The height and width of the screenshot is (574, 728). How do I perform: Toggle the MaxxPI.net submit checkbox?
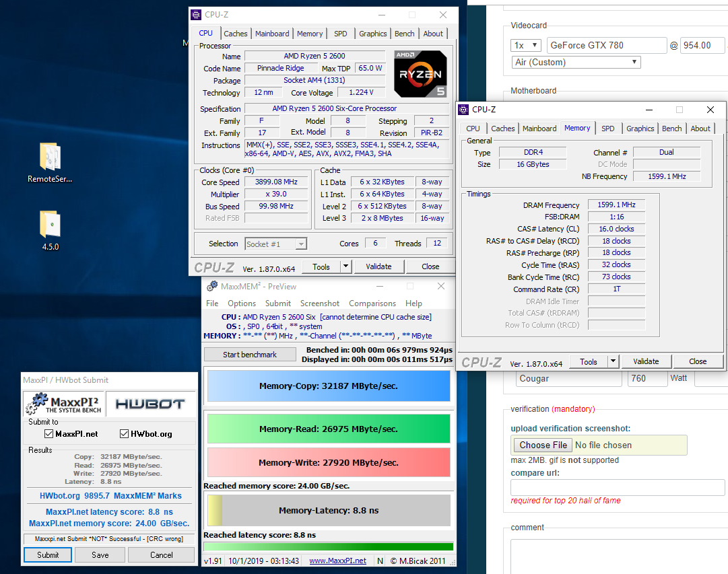coord(48,434)
